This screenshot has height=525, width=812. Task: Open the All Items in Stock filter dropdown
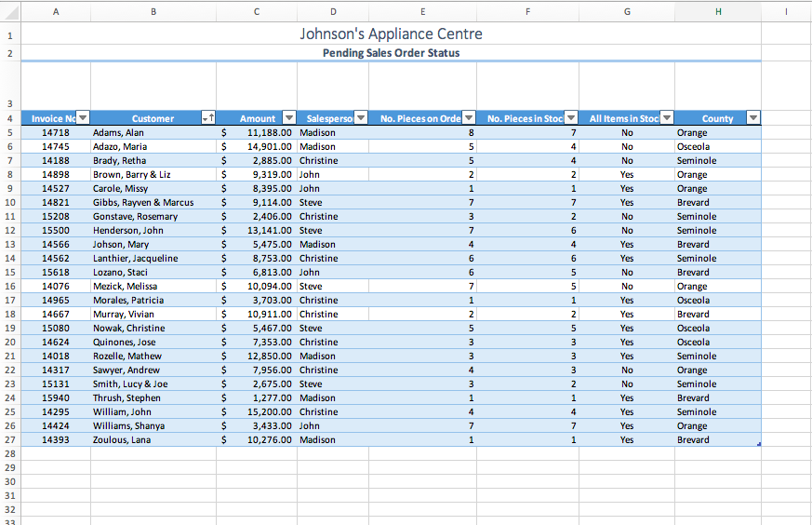coord(667,117)
